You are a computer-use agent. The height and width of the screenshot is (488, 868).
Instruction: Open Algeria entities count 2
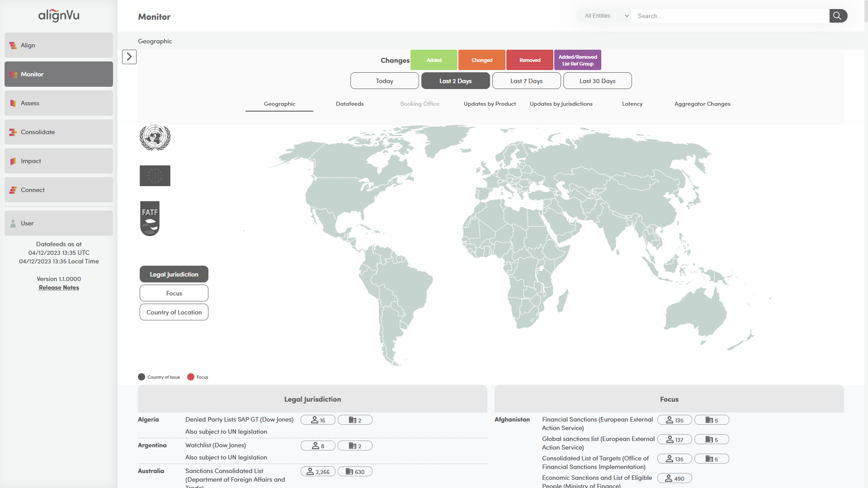tap(355, 420)
